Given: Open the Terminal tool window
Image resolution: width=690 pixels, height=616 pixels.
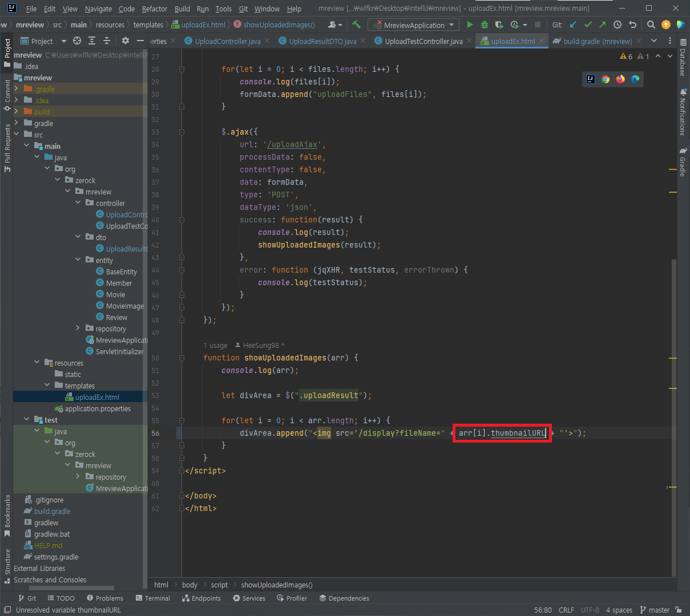Looking at the screenshot, I should tap(153, 598).
